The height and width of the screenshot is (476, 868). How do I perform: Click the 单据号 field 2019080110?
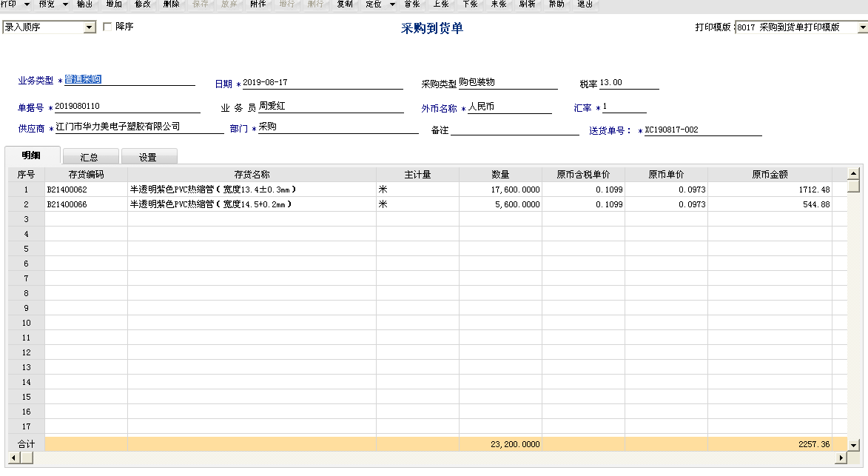[x=127, y=107]
